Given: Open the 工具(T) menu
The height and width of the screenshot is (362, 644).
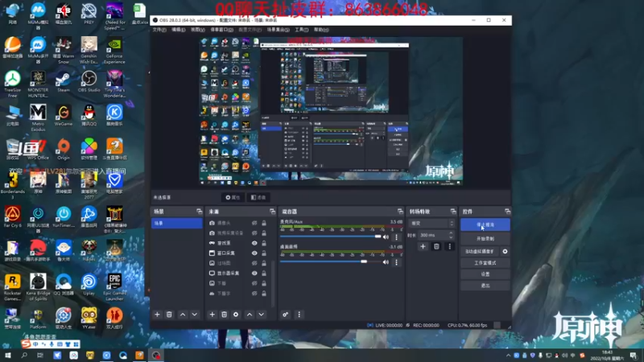Looking at the screenshot, I should tap(301, 30).
